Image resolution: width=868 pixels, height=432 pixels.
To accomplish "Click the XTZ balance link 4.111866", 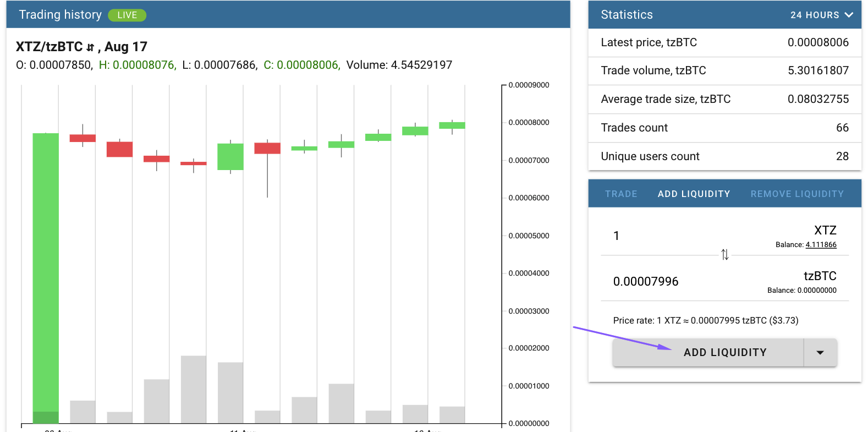I will [821, 245].
